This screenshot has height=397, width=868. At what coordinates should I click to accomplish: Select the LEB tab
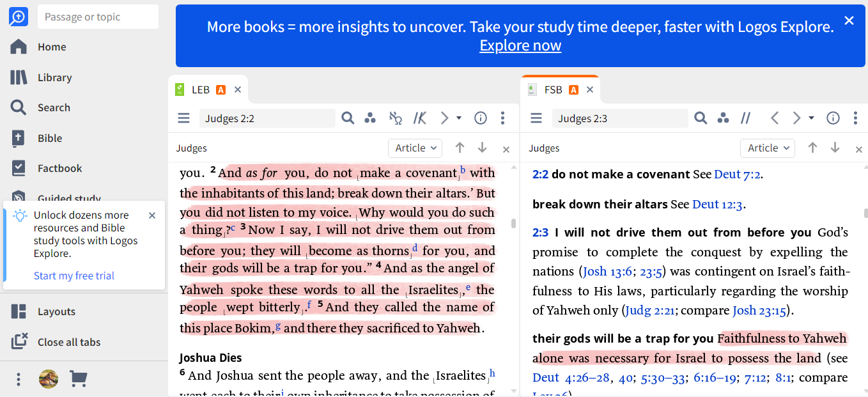point(201,90)
